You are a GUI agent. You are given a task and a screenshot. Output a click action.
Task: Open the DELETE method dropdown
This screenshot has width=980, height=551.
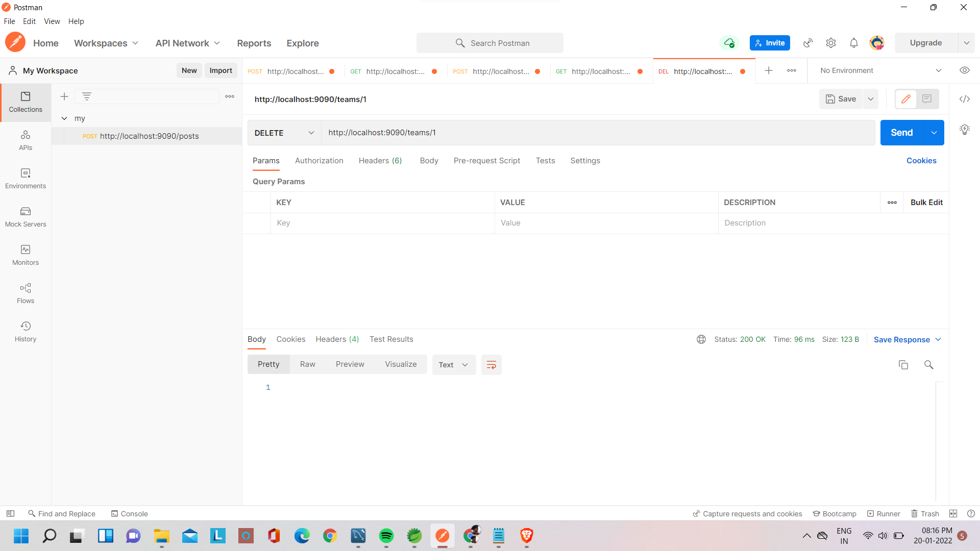tap(284, 132)
